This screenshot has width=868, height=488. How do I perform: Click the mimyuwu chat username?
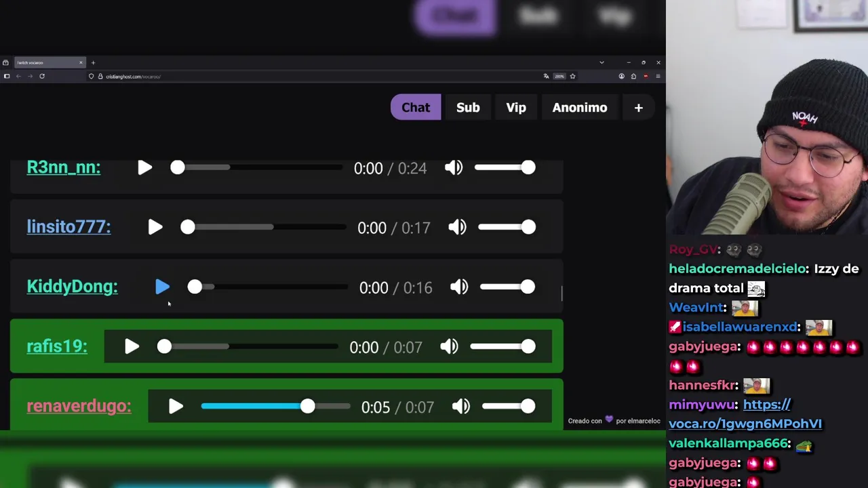coord(703,405)
